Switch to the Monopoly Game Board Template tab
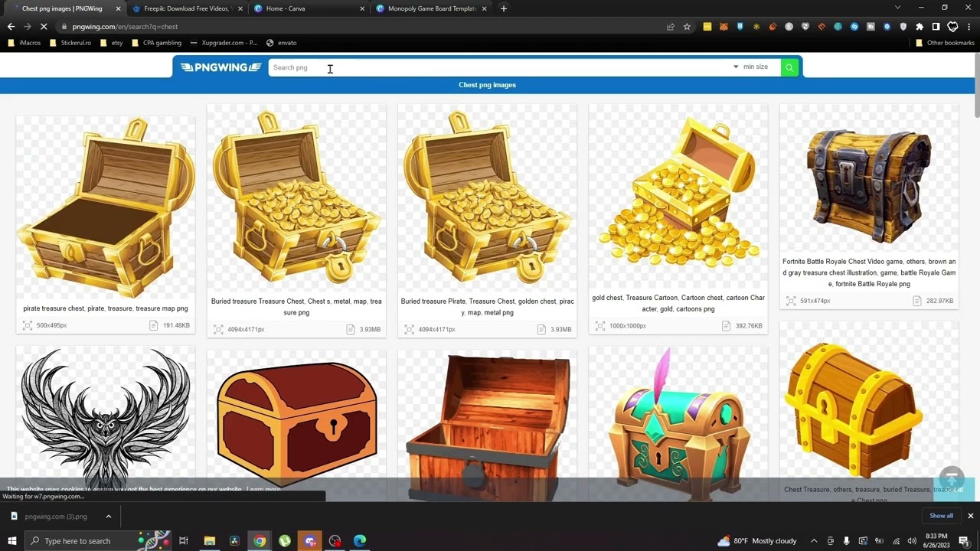Image resolution: width=980 pixels, height=551 pixels. [432, 8]
